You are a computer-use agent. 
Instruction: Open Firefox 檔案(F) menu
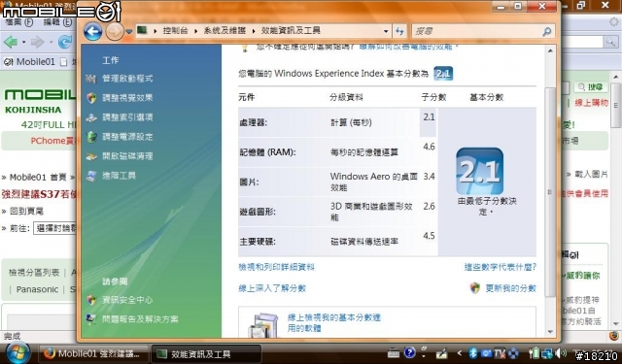(x=18, y=22)
